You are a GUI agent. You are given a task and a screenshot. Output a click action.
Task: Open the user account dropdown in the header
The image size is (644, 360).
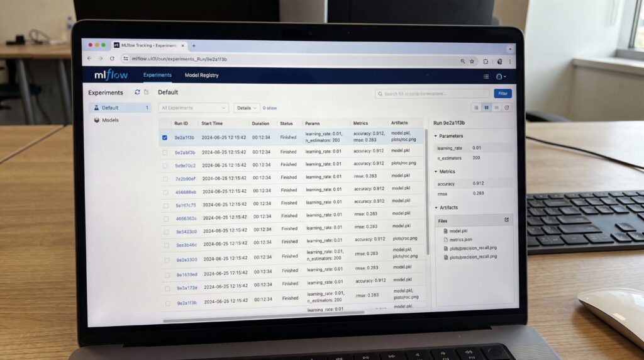501,76
